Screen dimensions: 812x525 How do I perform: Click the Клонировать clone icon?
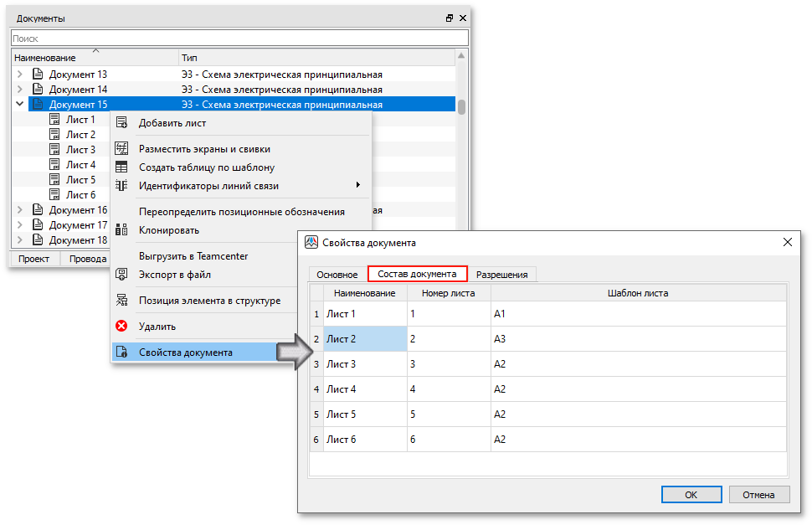(121, 230)
